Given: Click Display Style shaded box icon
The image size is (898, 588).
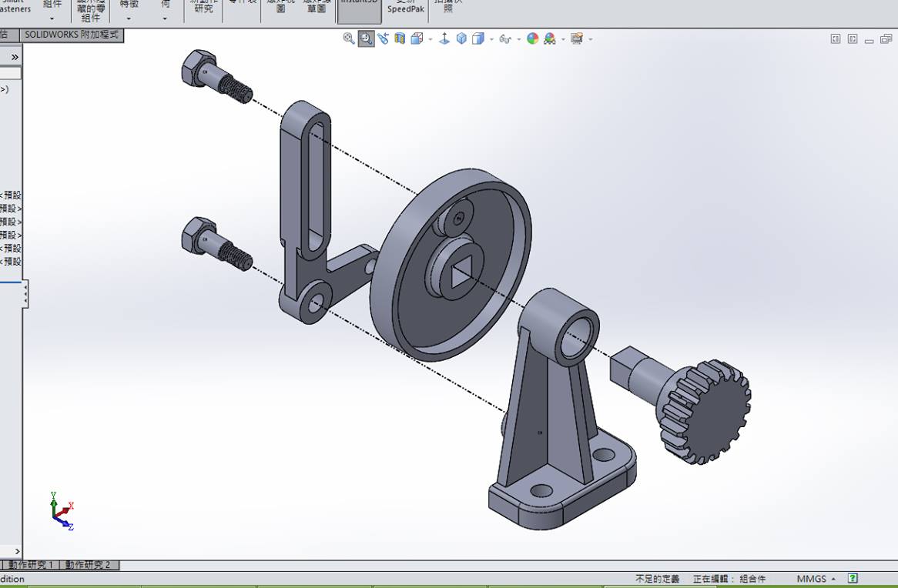Looking at the screenshot, I should click(477, 38).
